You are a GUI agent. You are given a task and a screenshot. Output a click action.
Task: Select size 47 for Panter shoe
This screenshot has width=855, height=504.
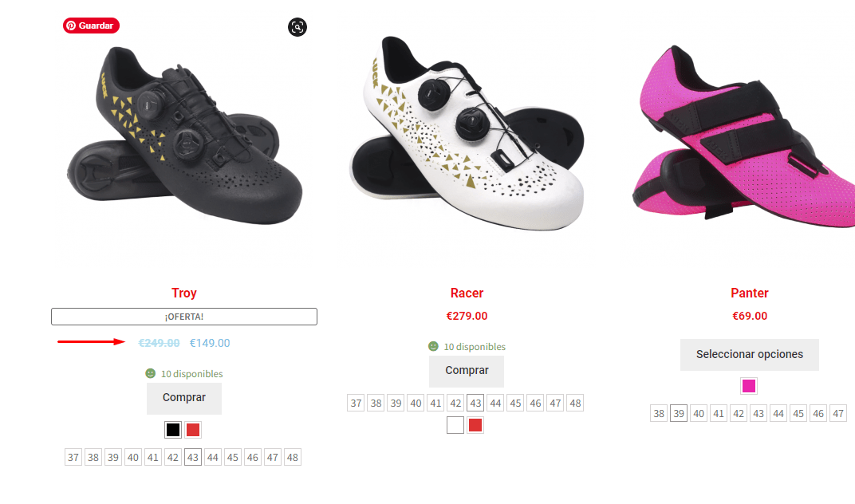click(838, 413)
